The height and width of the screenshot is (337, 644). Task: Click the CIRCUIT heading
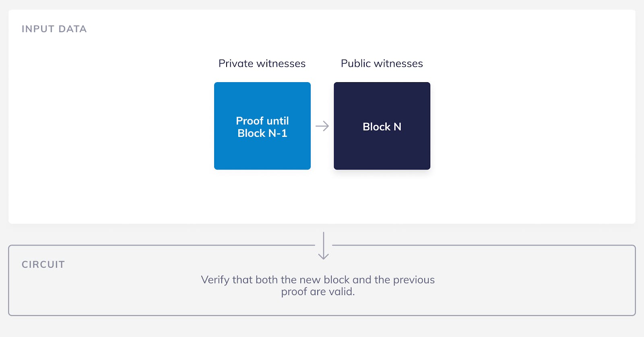point(43,265)
